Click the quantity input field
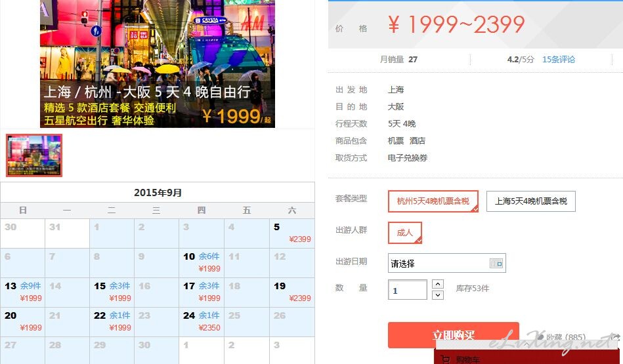The width and height of the screenshot is (623, 364). point(407,290)
